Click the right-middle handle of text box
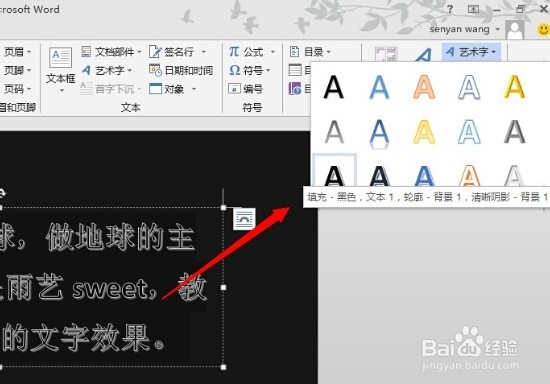The image size is (550, 384). 223,287
